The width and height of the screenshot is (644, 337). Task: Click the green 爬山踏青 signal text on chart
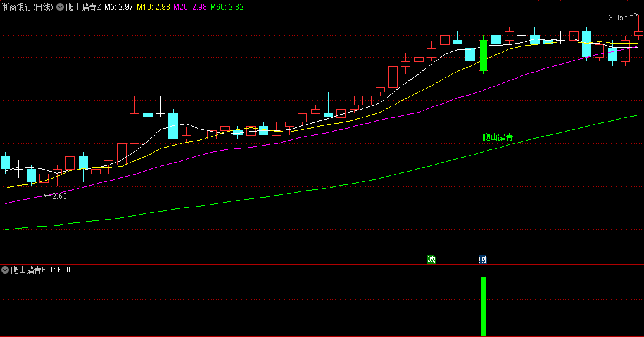[x=498, y=137]
